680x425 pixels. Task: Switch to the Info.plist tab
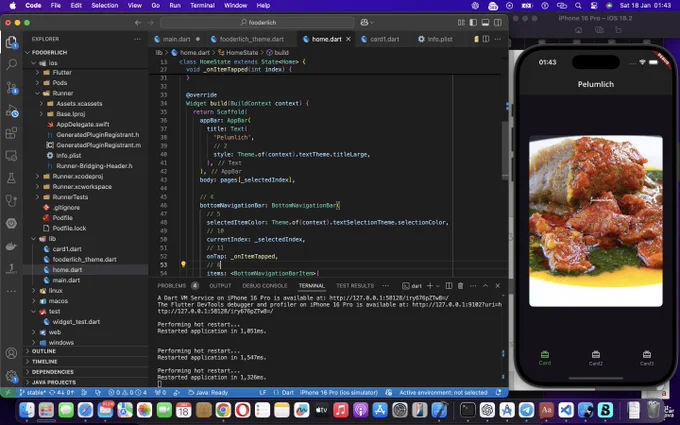tap(440, 39)
